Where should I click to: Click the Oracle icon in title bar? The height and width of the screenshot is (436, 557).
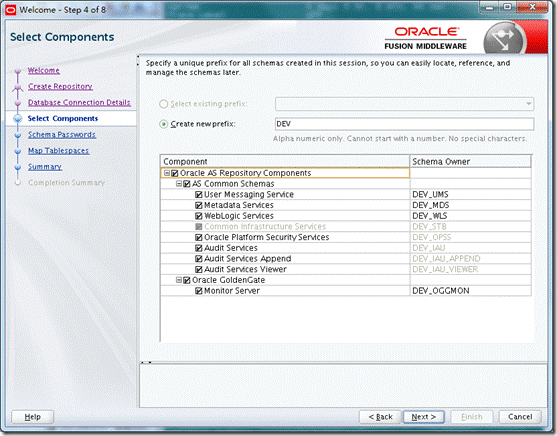11,10
